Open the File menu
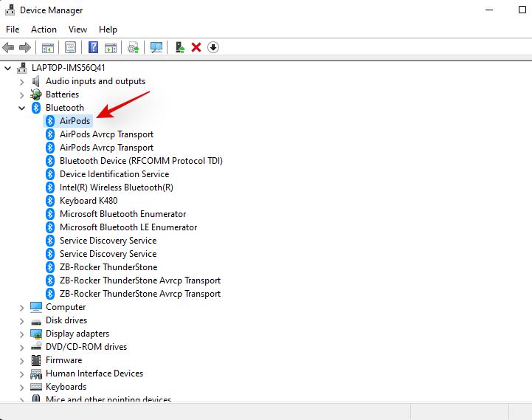The image size is (532, 420). click(x=13, y=30)
